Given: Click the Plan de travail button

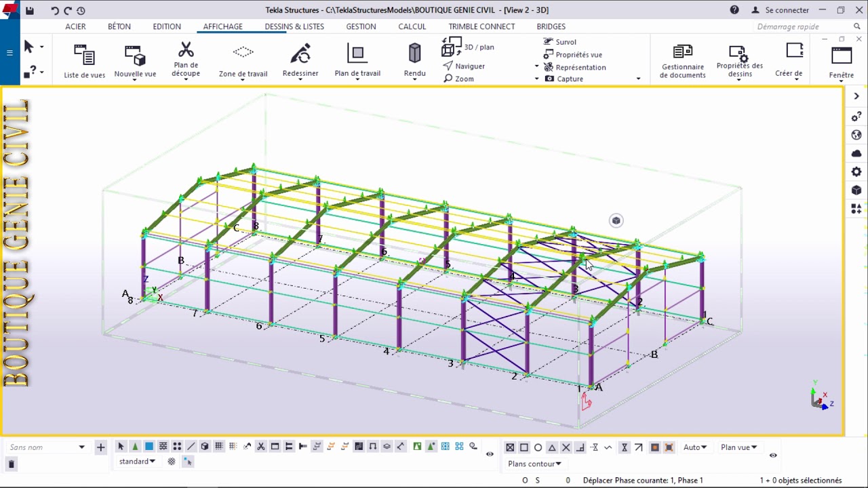Looking at the screenshot, I should (357, 61).
